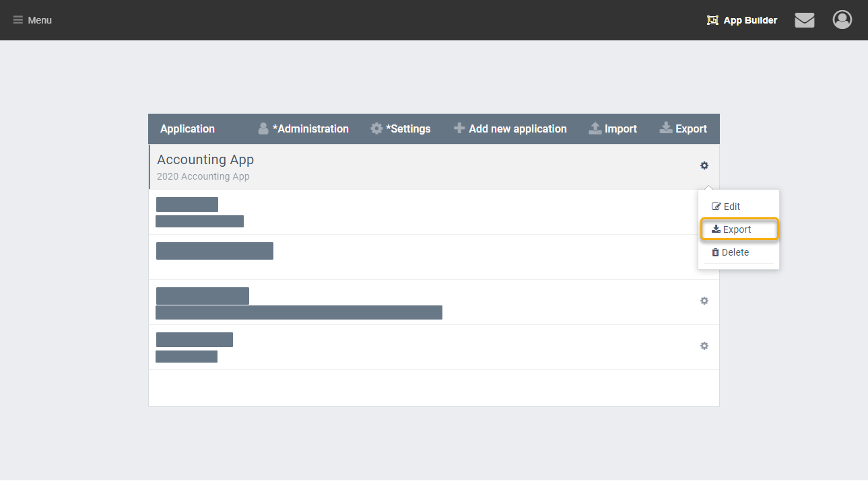Select the redacted application without a description
The width and height of the screenshot is (868, 481).
[214, 251]
